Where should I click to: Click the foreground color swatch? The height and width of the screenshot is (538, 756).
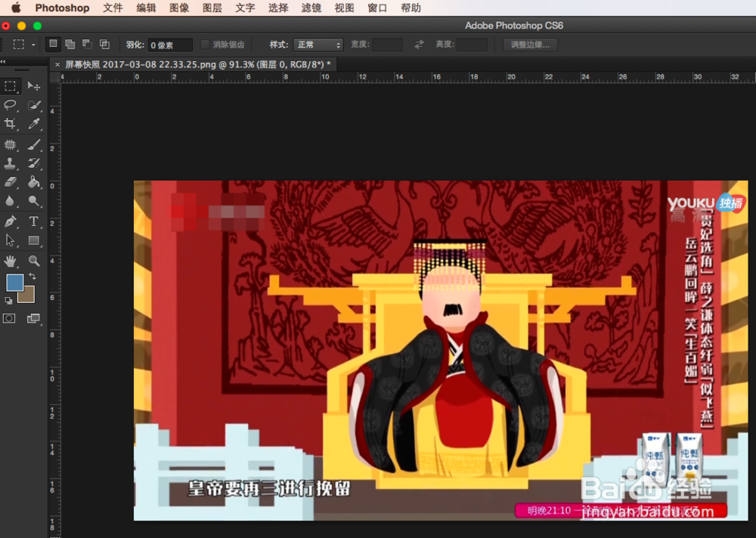(x=17, y=282)
